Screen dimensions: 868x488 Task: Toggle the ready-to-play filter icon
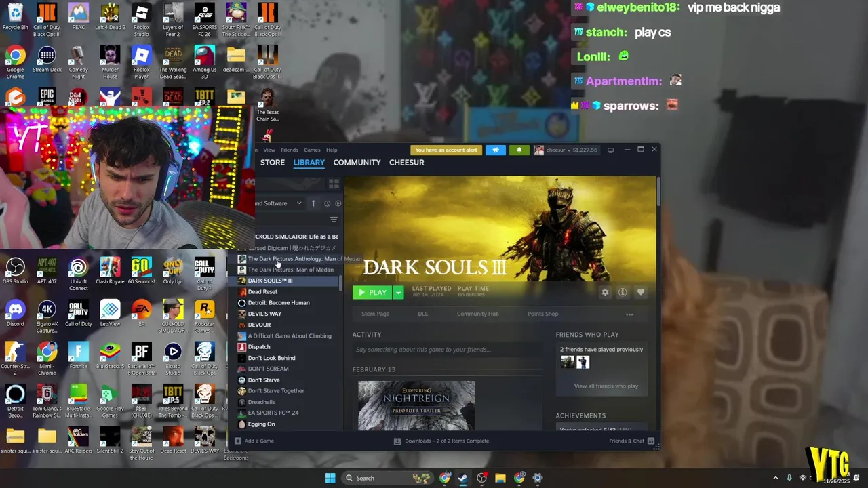click(338, 203)
